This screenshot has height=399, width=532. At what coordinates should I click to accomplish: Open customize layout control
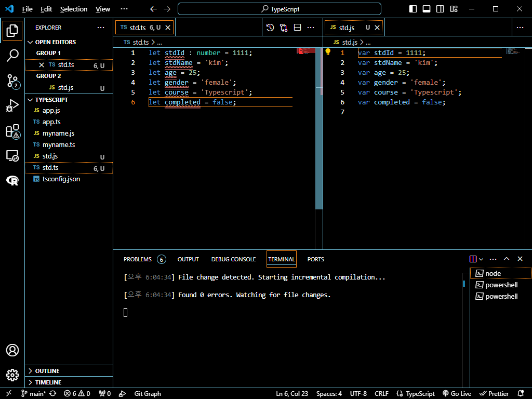pos(454,9)
